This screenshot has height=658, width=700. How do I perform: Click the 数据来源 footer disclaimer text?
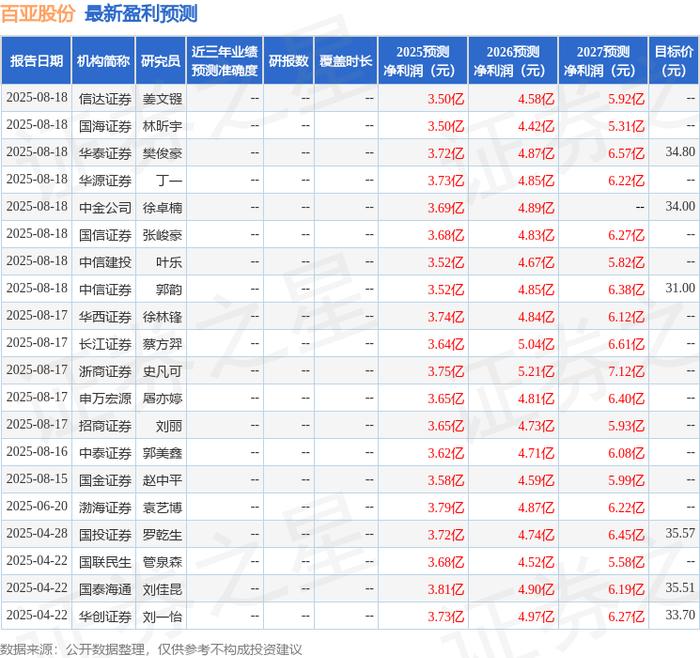151,649
